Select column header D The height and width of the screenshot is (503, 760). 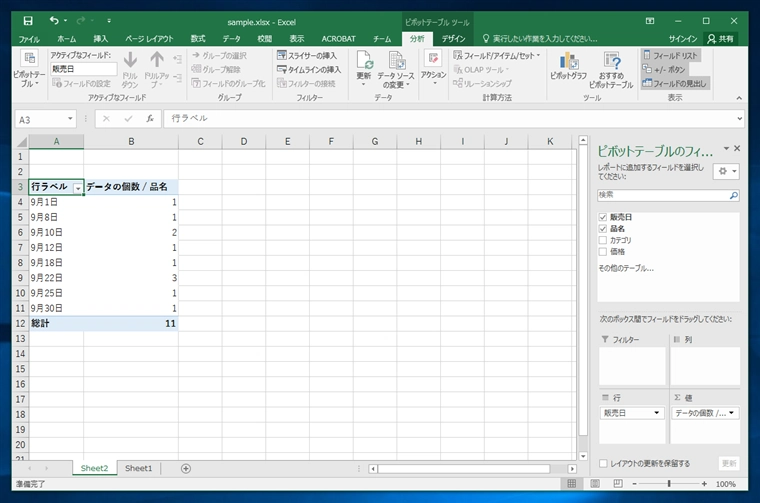[244, 141]
